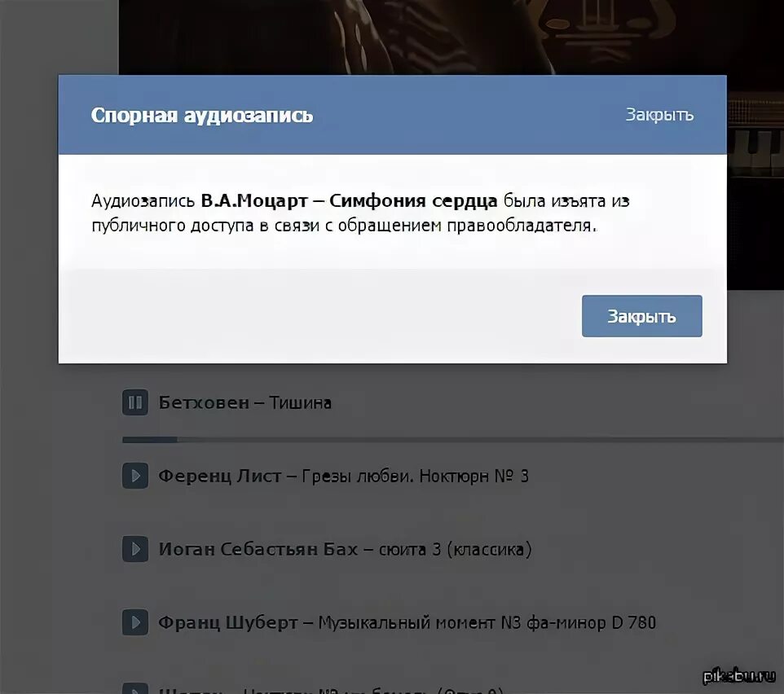This screenshot has width=784, height=694.
Task: Open the Бетховен artist name
Action: [204, 402]
